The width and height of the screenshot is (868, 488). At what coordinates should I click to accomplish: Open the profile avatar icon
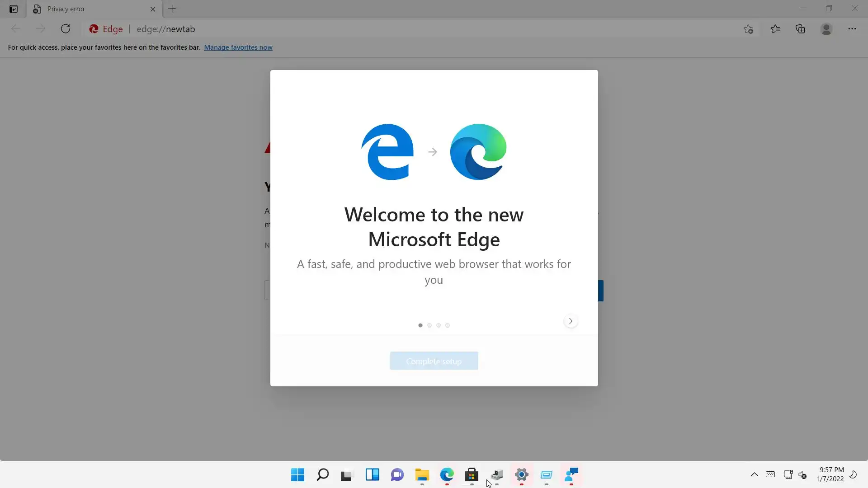pos(826,29)
